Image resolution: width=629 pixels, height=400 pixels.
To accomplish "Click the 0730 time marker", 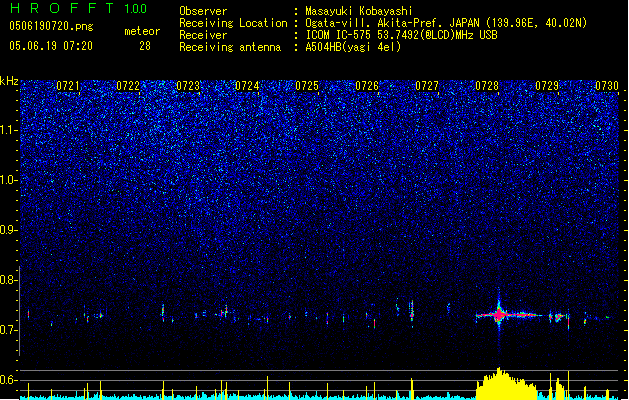I will 607,86.
